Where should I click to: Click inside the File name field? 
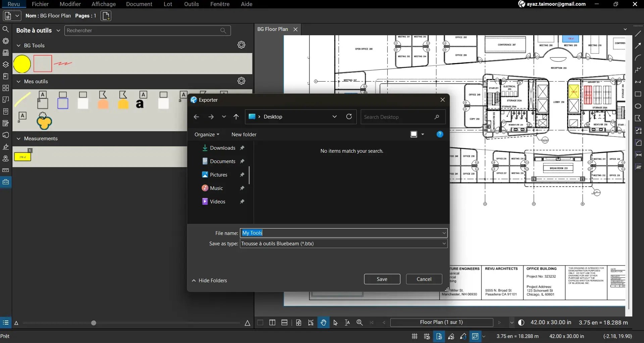pyautogui.click(x=336, y=233)
